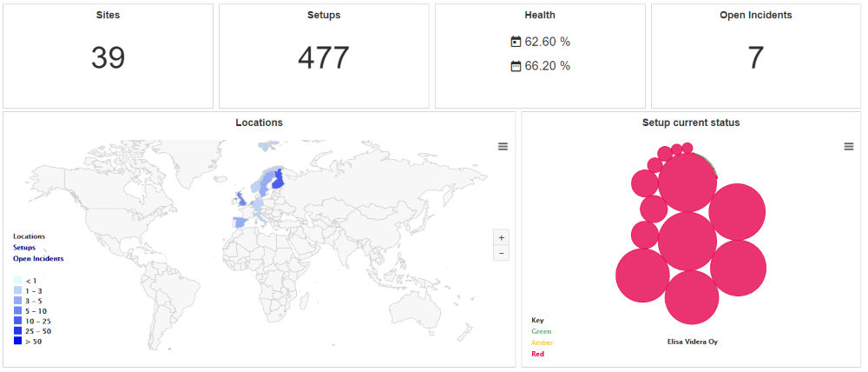Show the Locations series on the map
This screenshot has height=372, width=868.
click(x=29, y=236)
